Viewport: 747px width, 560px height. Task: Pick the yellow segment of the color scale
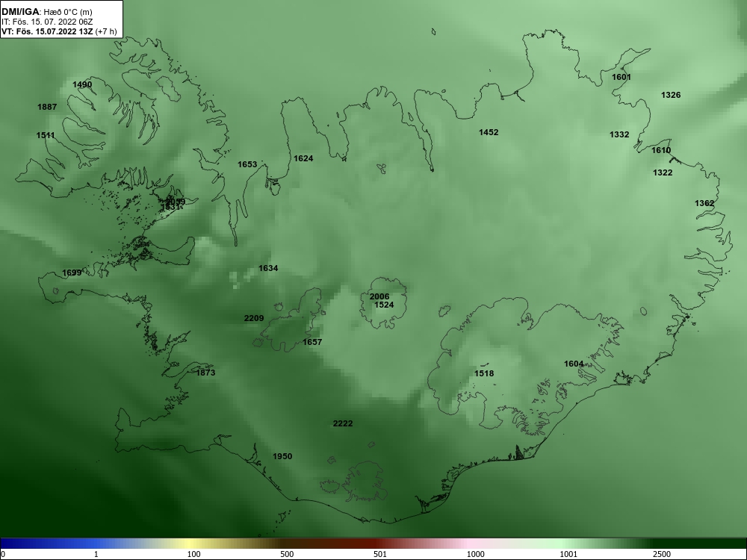[x=190, y=544]
